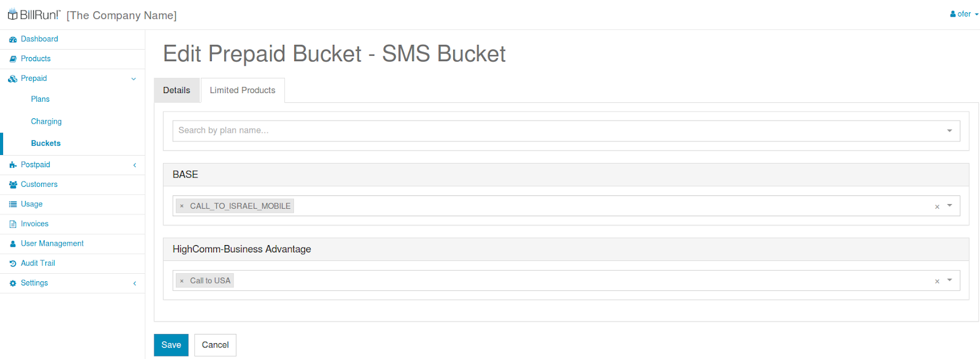Viewport: 980px width, 359px height.
Task: Clear all products in BASE field
Action: point(937,206)
